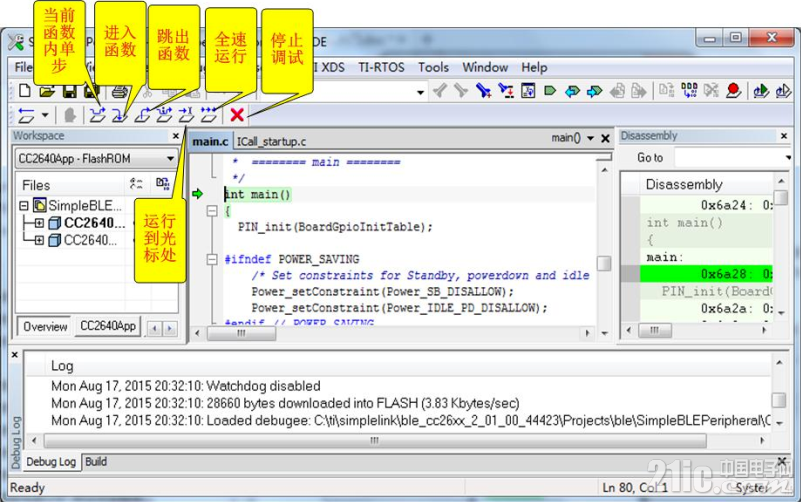Click the second Files column header icon

(x=162, y=183)
